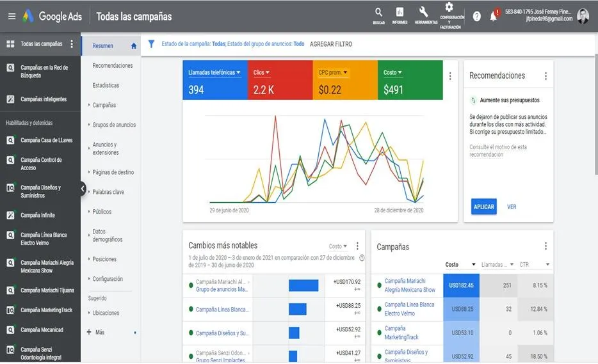The image size is (598, 364).
Task: Click Campaña Diseños y Su… in notable changes
Action: (222, 333)
